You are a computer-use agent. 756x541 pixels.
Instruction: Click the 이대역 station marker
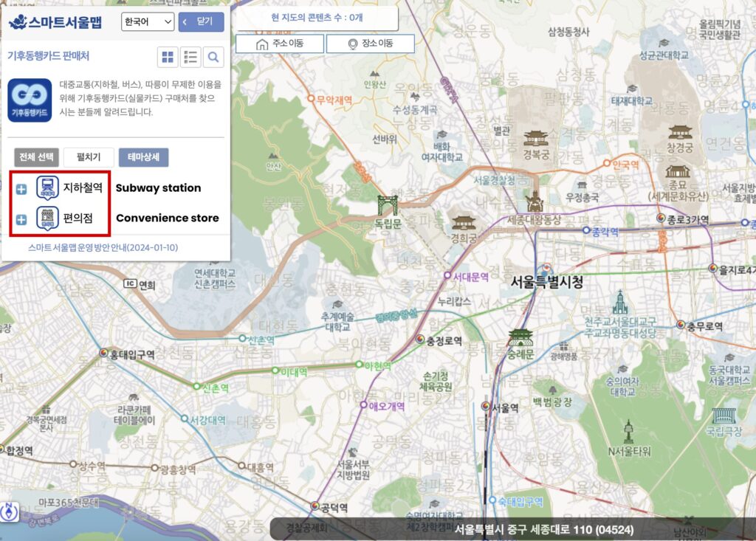[275, 371]
